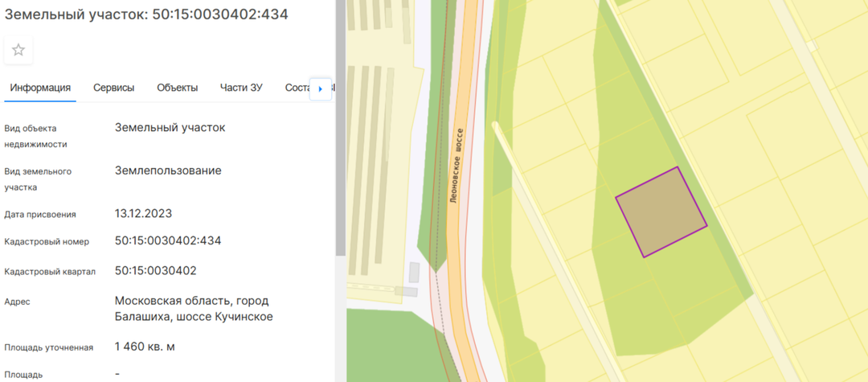
Task: Click the blue arrow to reveal more tabs
Action: coord(321,88)
